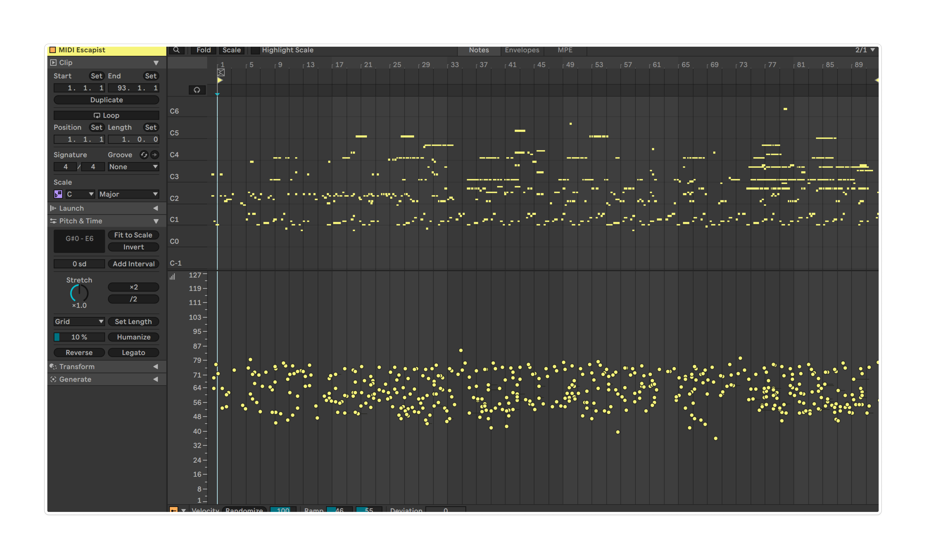
Task: Click the signature numerator field
Action: point(65,167)
